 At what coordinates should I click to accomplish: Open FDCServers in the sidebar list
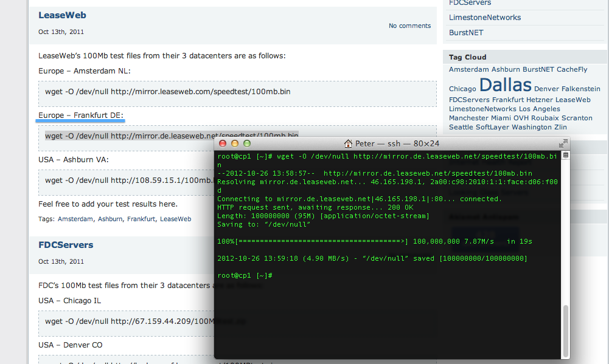(470, 2)
